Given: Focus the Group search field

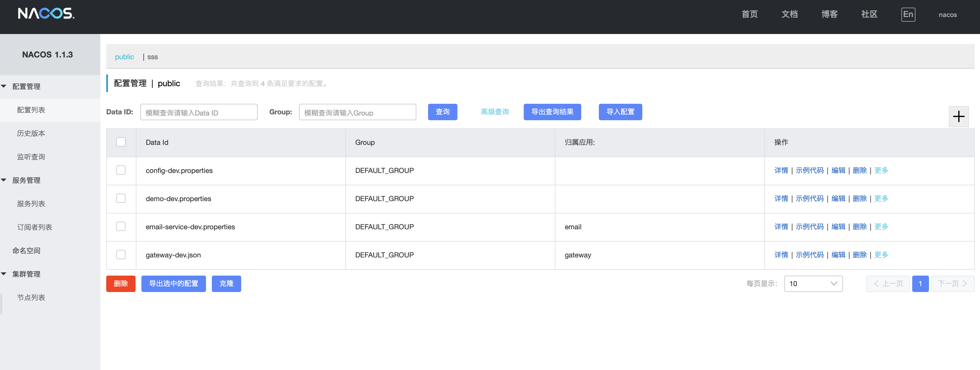Looking at the screenshot, I should pos(357,112).
